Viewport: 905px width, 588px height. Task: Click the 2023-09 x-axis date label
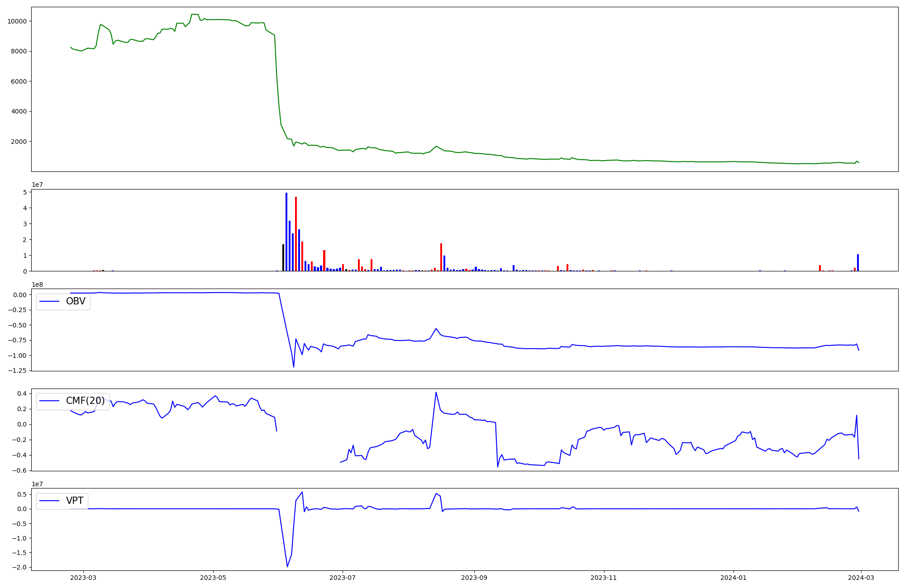[474, 578]
